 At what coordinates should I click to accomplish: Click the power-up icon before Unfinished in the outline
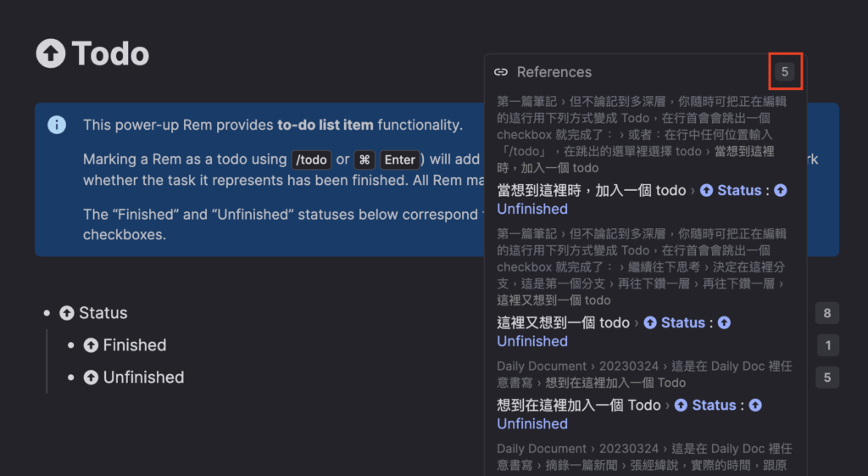click(x=92, y=378)
